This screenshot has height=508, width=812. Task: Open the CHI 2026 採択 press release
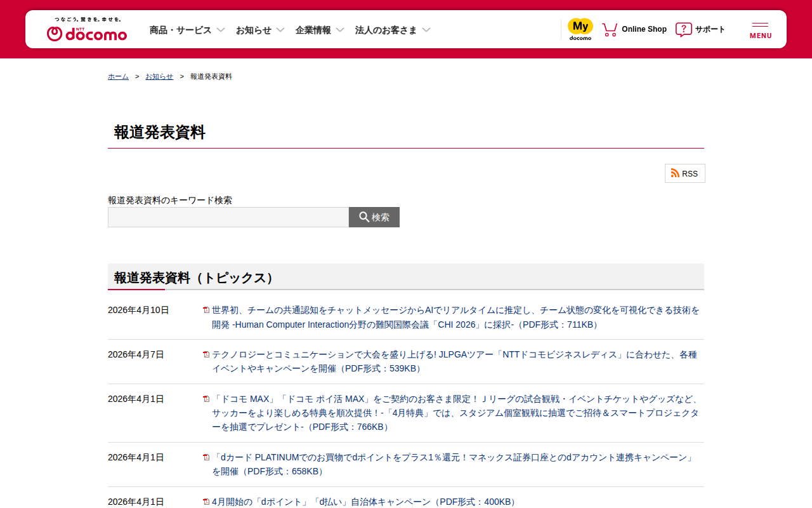455,317
